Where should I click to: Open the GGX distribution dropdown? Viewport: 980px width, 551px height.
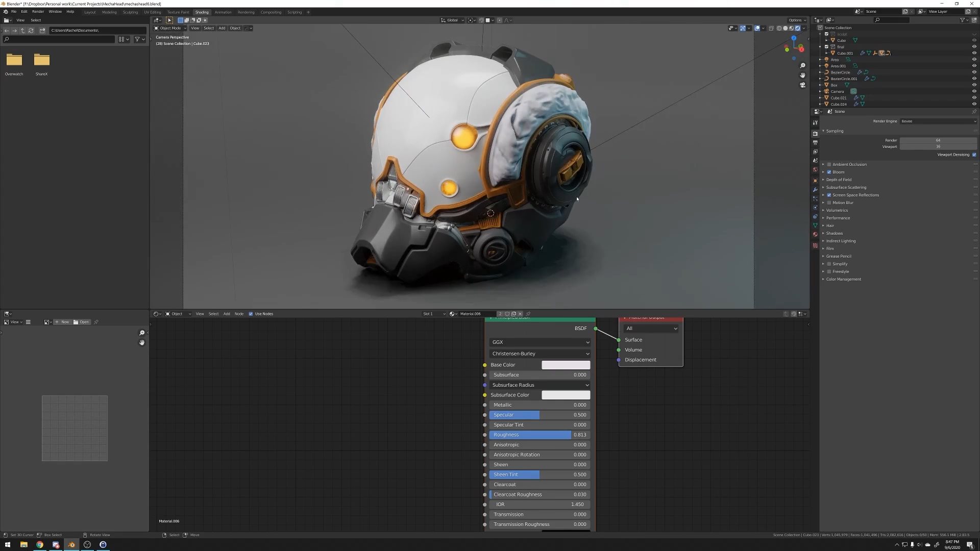coord(540,342)
